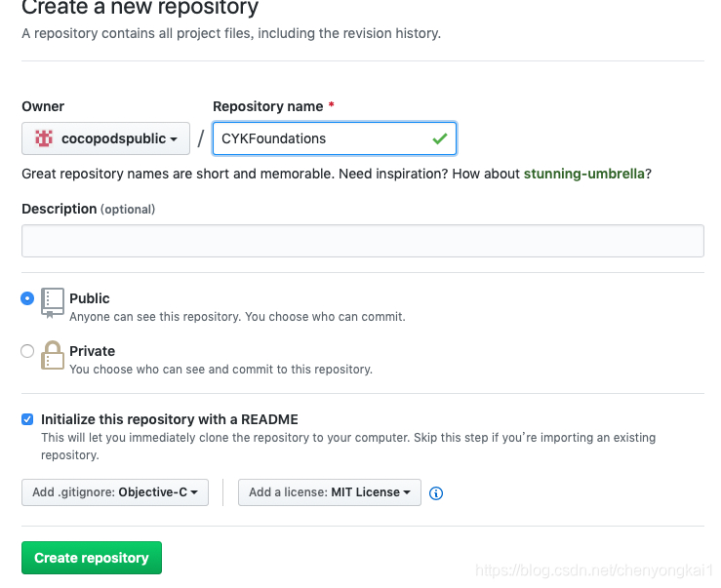The image size is (721, 588).
Task: Click into the Description text field
Action: point(363,241)
